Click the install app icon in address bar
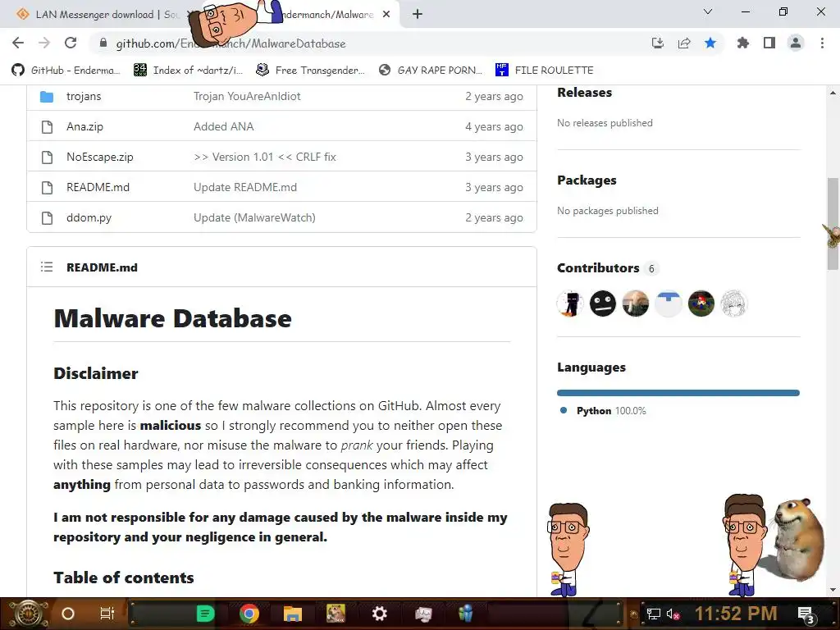The image size is (840, 630). click(657, 43)
